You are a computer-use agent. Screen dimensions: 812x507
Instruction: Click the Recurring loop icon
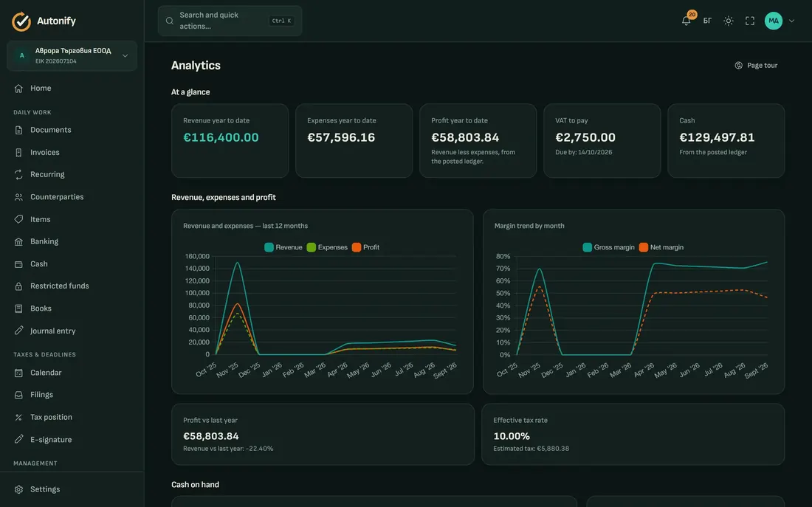click(x=18, y=174)
